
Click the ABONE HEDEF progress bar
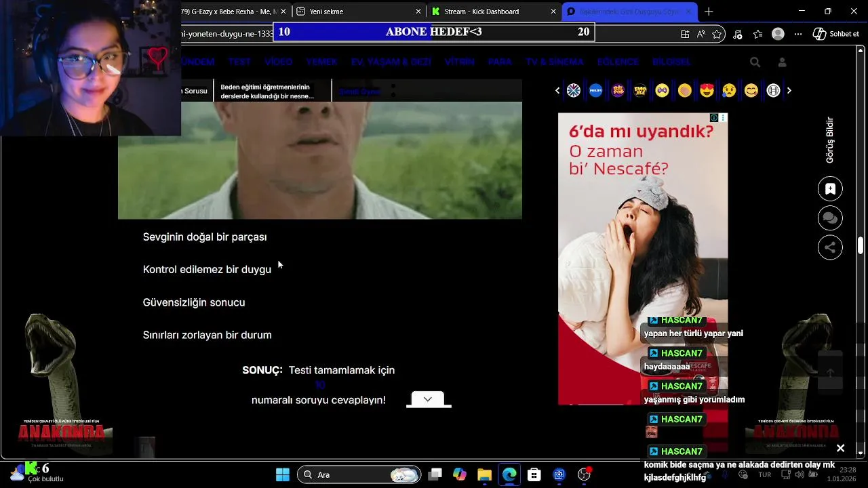coord(433,32)
